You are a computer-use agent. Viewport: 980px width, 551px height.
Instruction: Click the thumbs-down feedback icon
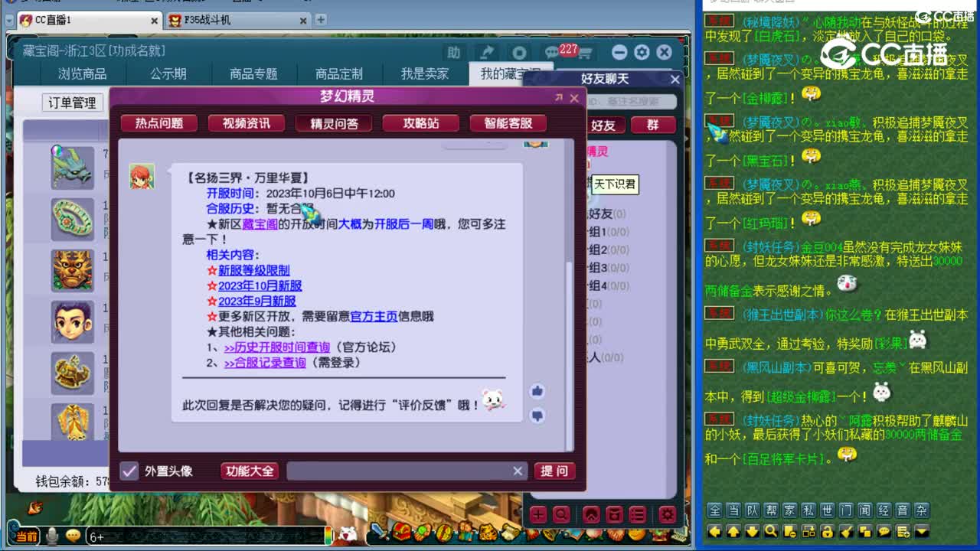click(x=537, y=416)
